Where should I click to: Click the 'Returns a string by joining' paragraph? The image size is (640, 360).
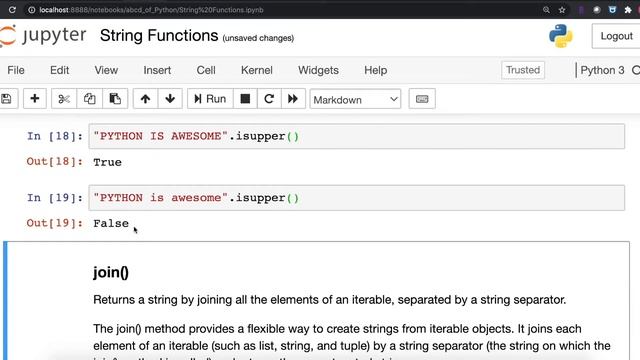point(329,300)
